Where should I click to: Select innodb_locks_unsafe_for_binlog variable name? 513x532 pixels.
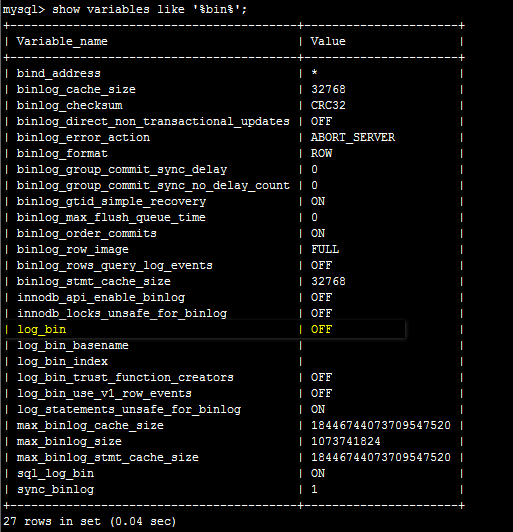click(x=122, y=314)
